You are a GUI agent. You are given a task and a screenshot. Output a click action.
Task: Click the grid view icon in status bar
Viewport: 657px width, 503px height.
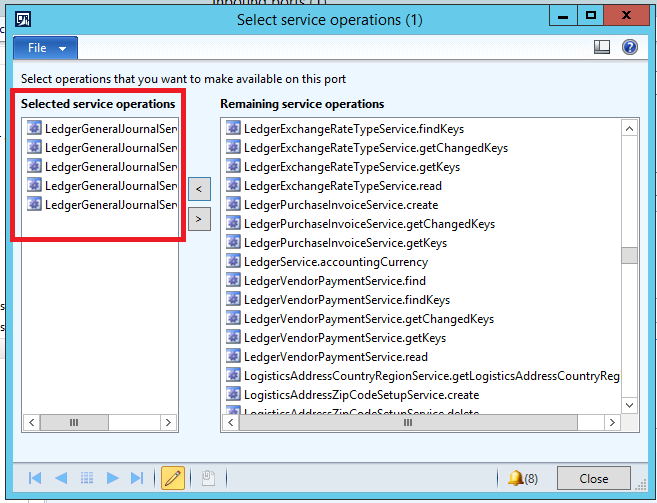(x=87, y=478)
